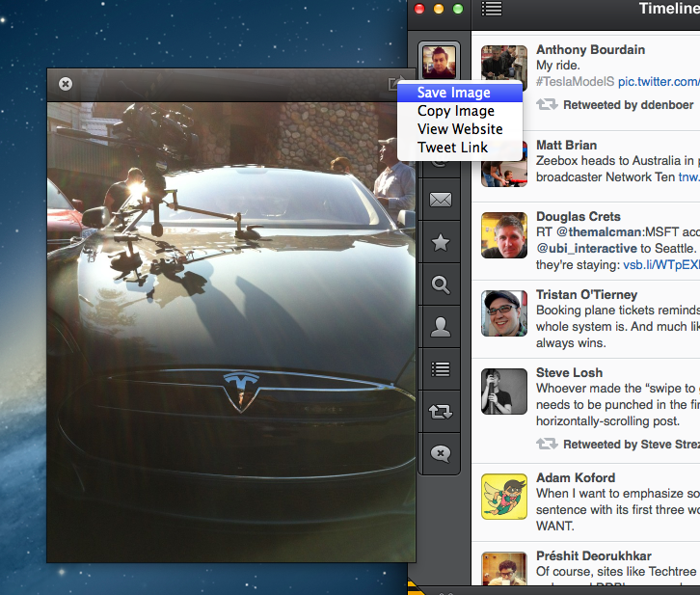Viewport: 700px width, 595px height.
Task: Click the red close window button
Action: (x=419, y=9)
